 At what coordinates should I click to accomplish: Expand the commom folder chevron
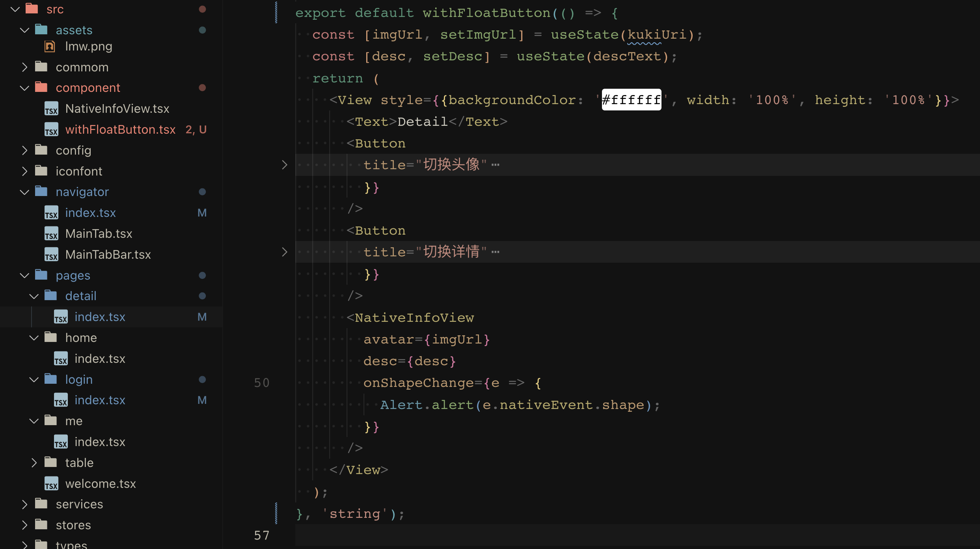(25, 67)
